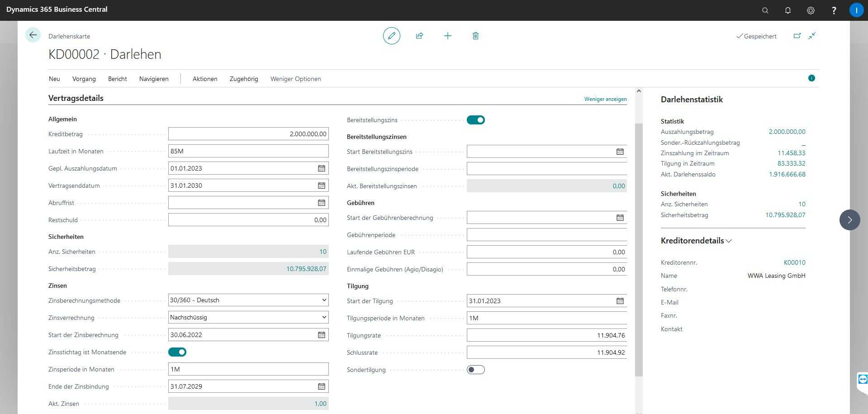868x414 pixels.
Task: Click the pencil edit icon
Action: 391,36
